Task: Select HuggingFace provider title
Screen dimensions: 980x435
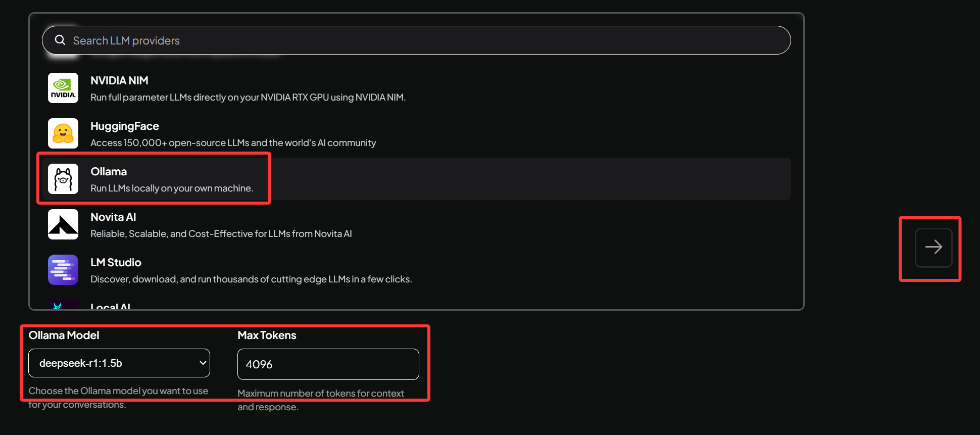Action: pyautogui.click(x=125, y=126)
